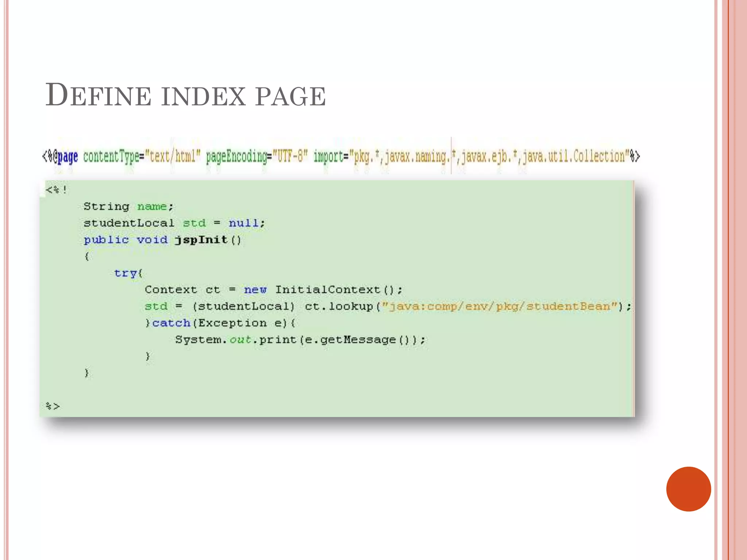Click 'System.out.print(e.getMessage());' line
Viewport: 747px width, 560px height.
click(x=300, y=340)
